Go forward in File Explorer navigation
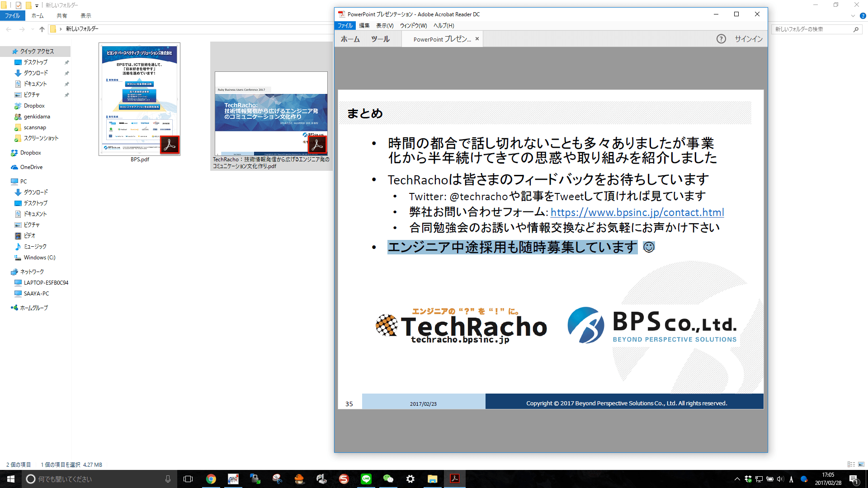The image size is (868, 488). pyautogui.click(x=22, y=29)
